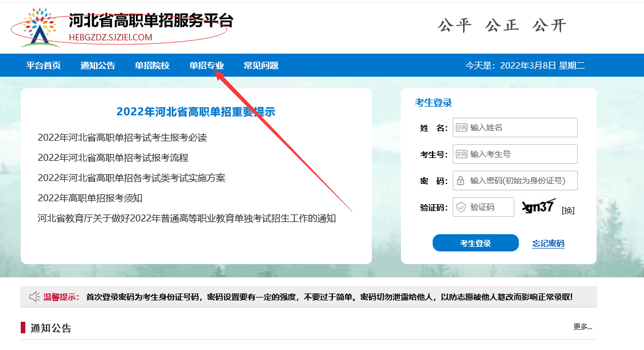Click the shield icon in 验证码 field
Viewport: 644px width, 350px height.
(461, 207)
